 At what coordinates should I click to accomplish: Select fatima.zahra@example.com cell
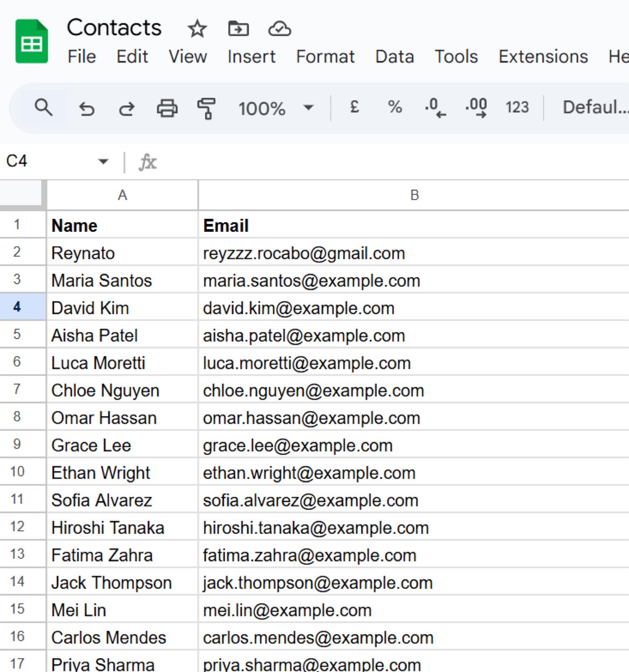pyautogui.click(x=414, y=554)
